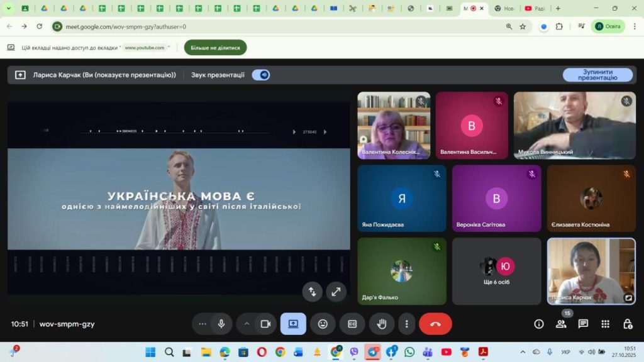Click the red leave call button

coord(435,324)
